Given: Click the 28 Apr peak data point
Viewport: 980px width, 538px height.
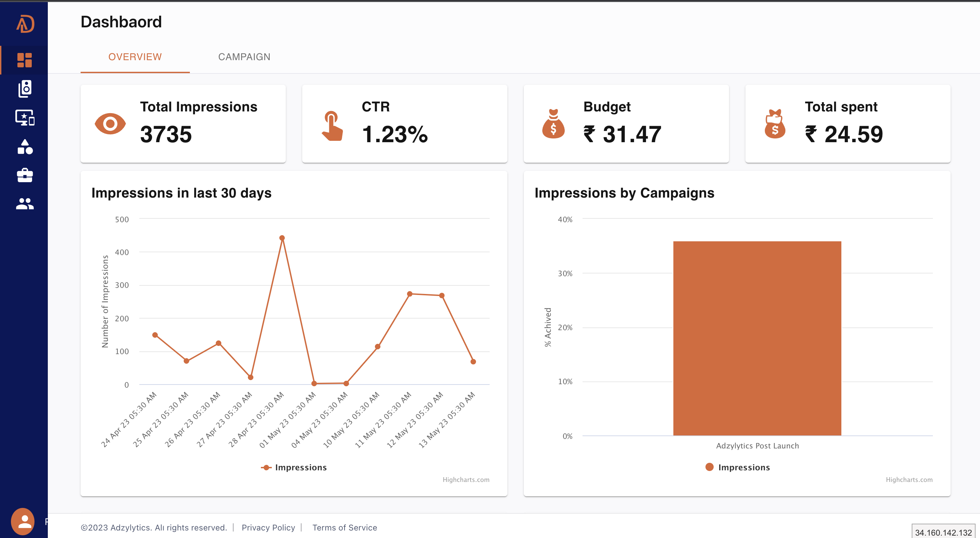Looking at the screenshot, I should click(x=282, y=238).
